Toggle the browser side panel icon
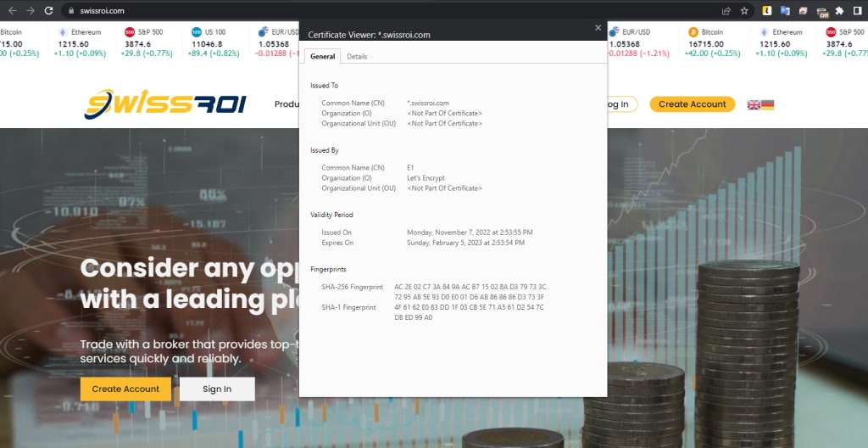 pos(858,10)
